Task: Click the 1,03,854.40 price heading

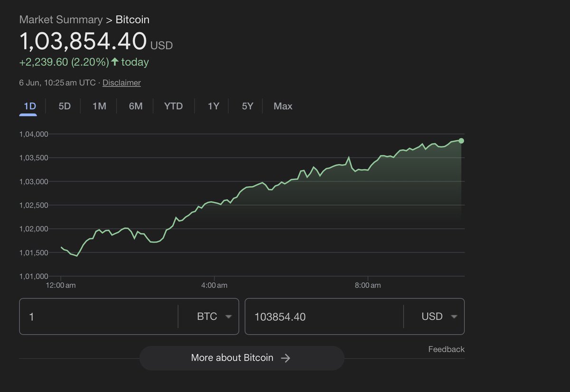Action: click(x=83, y=41)
